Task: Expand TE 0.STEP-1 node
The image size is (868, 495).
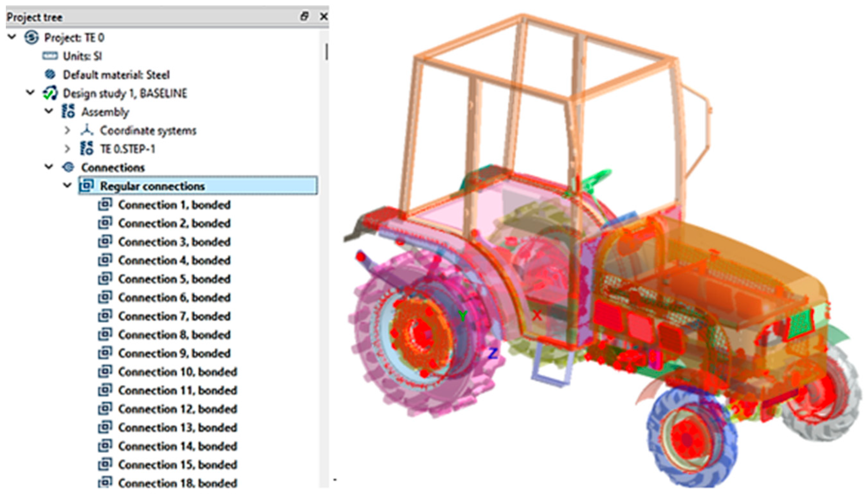Action: (67, 149)
